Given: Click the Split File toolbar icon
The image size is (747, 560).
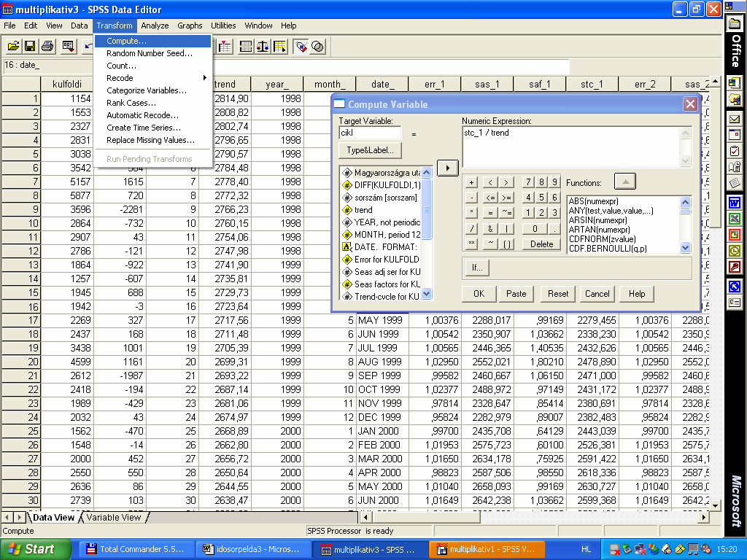Looking at the screenshot, I should 246,46.
